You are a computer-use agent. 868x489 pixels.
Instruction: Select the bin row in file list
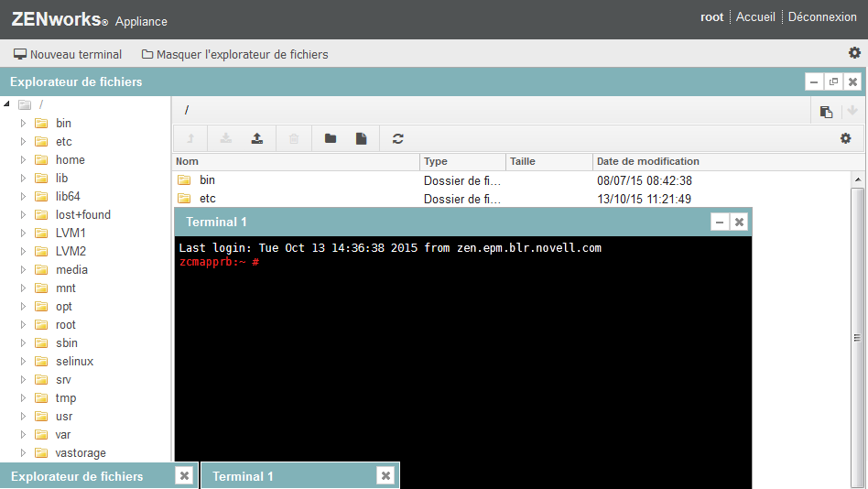click(x=511, y=180)
